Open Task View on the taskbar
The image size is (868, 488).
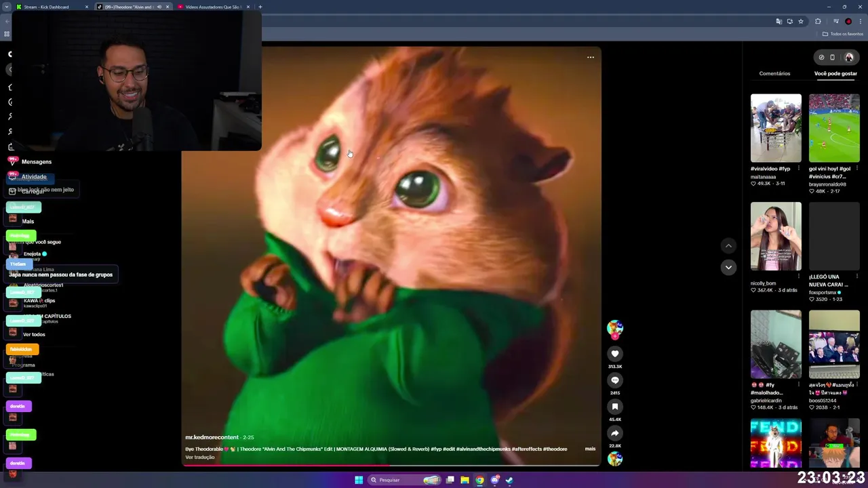450,480
